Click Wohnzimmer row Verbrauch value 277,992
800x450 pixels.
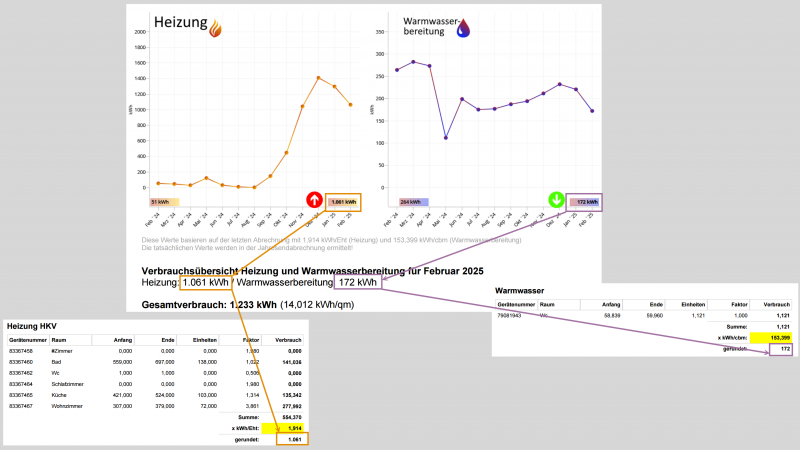pyautogui.click(x=291, y=406)
